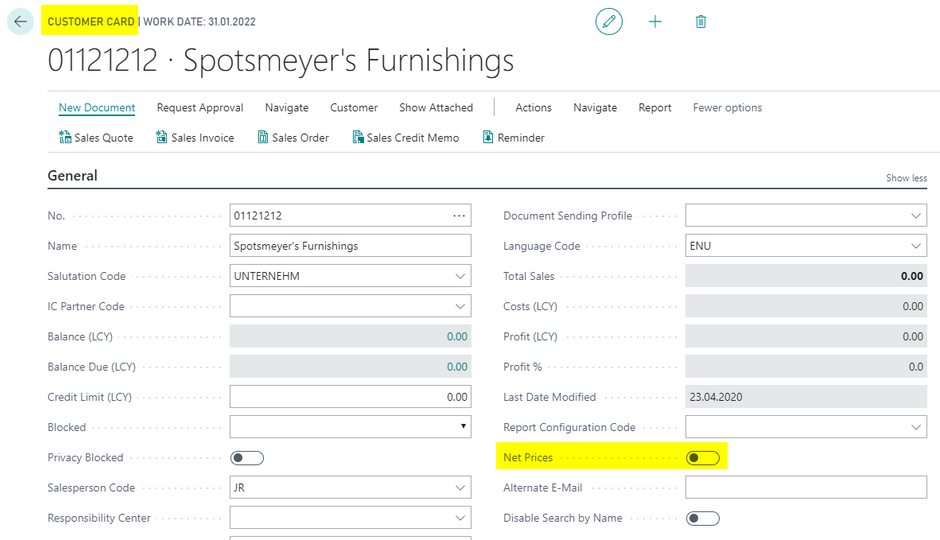Toggle the Privacy Blocked switch
Viewport: 940px width, 540px height.
coord(247,458)
